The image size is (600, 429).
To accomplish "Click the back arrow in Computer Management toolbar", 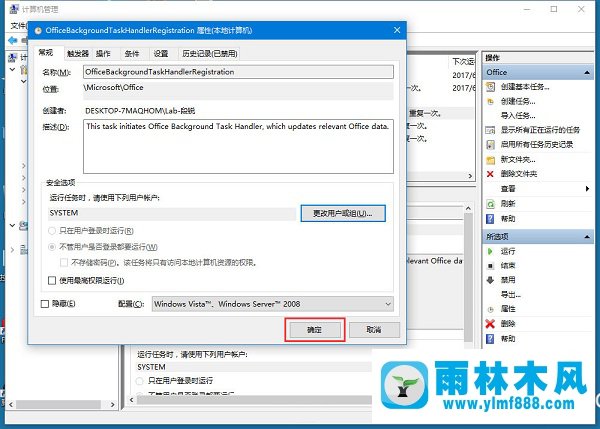I will pos(13,40).
